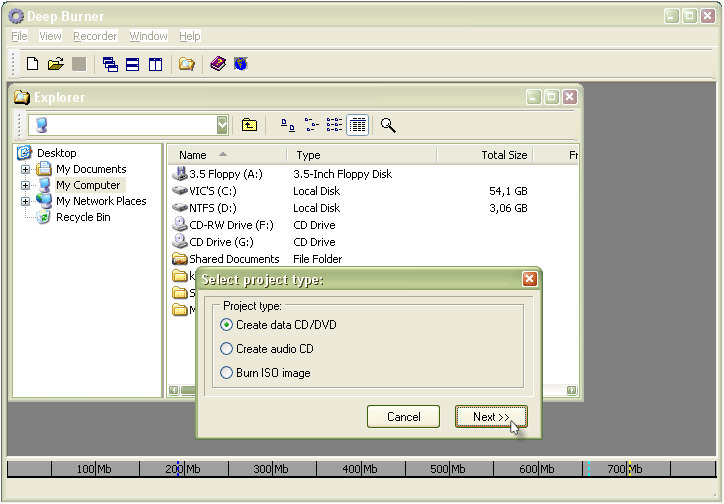The width and height of the screenshot is (724, 504).
Task: Click the Up one folder icon
Action: [249, 125]
